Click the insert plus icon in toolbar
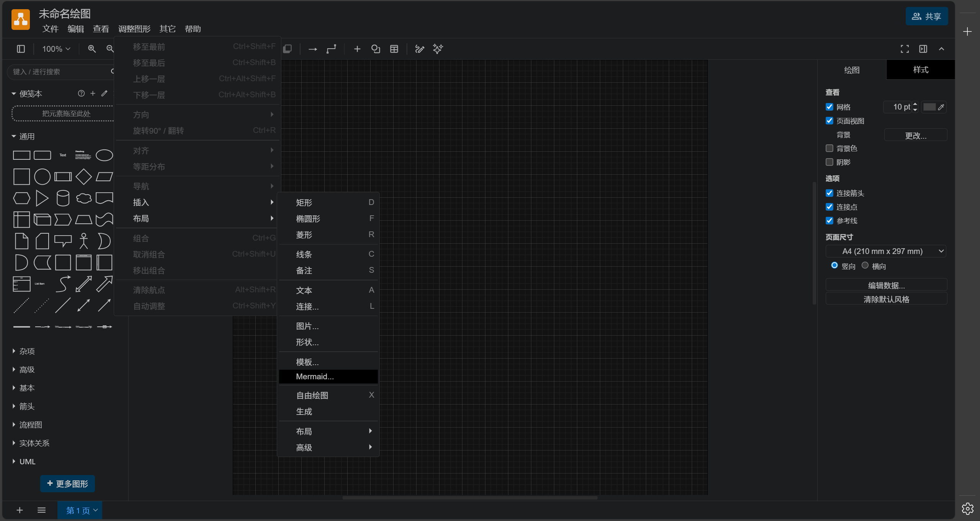The height and width of the screenshot is (521, 980). point(357,49)
